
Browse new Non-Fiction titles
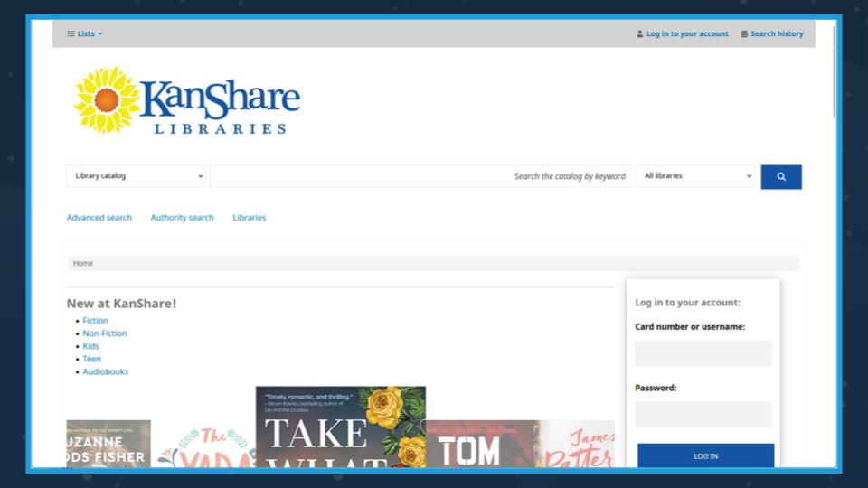pos(105,333)
